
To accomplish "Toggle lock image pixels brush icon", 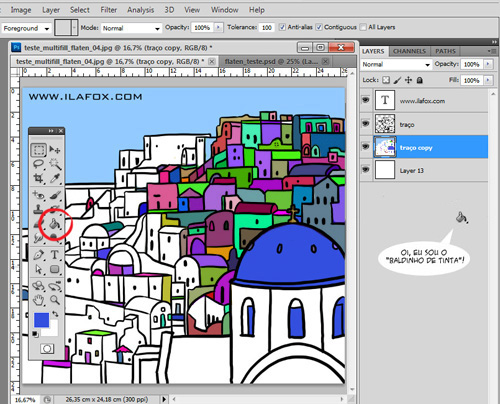I will point(397,80).
